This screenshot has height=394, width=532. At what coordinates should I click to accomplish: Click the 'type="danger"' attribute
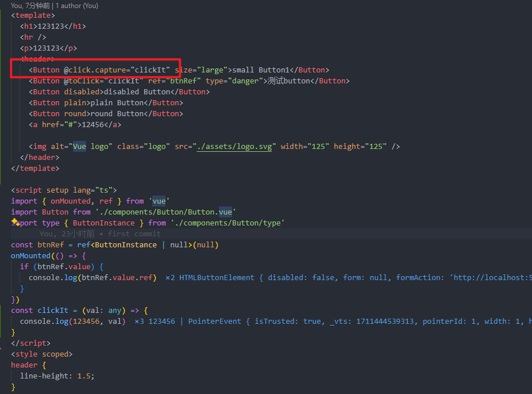point(234,81)
